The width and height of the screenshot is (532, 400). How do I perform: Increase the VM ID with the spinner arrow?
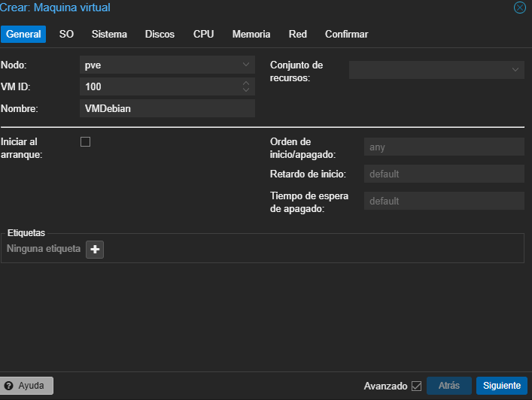pyautogui.click(x=246, y=83)
